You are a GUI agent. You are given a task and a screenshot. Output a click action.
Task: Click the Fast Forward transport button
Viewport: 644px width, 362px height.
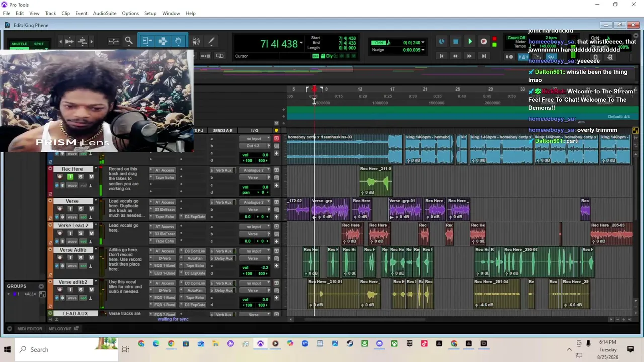(470, 56)
